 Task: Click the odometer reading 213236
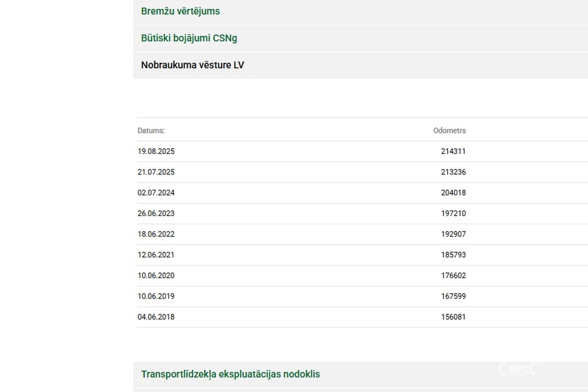point(453,172)
